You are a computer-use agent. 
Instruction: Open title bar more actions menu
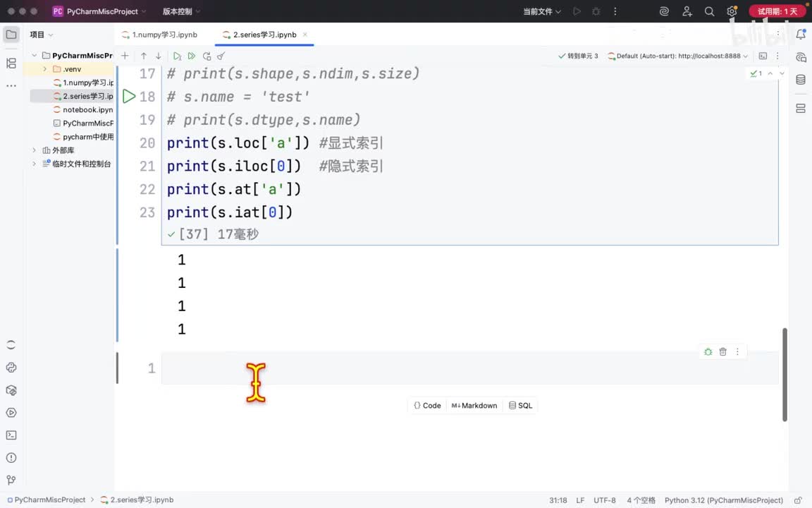615,11
